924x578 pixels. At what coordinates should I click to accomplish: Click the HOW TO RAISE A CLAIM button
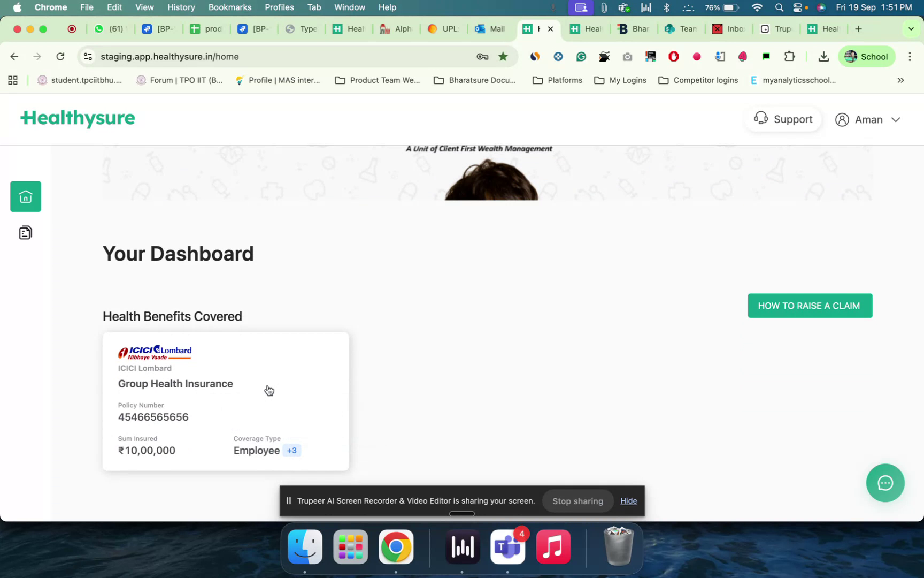point(809,306)
